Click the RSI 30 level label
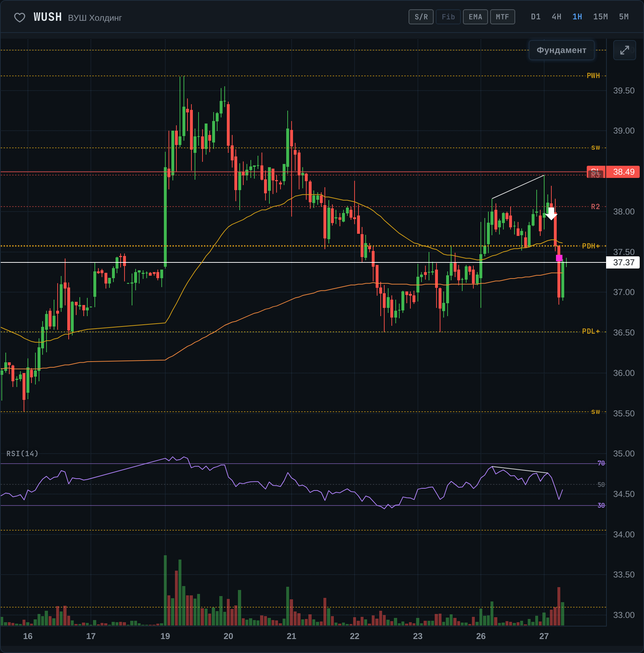This screenshot has height=653, width=644. 601,505
